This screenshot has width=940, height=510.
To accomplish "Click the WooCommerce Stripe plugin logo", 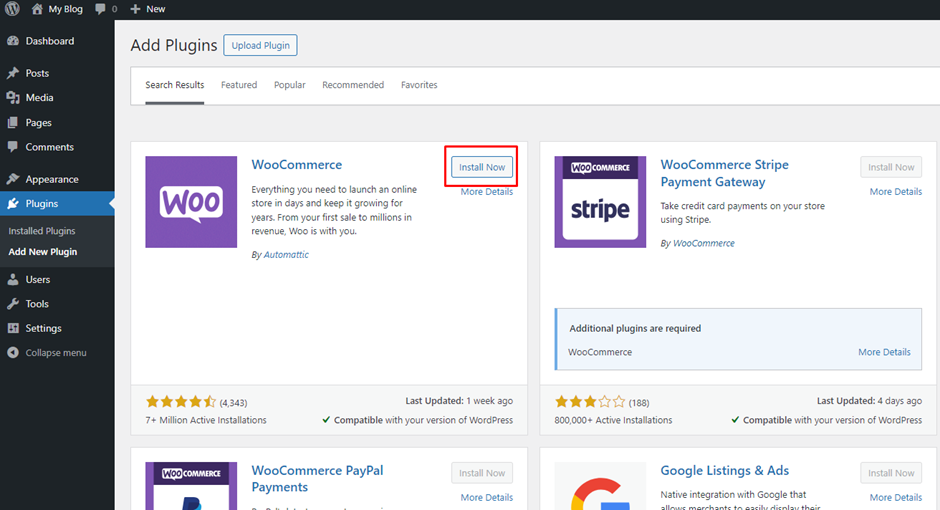I will coord(600,202).
